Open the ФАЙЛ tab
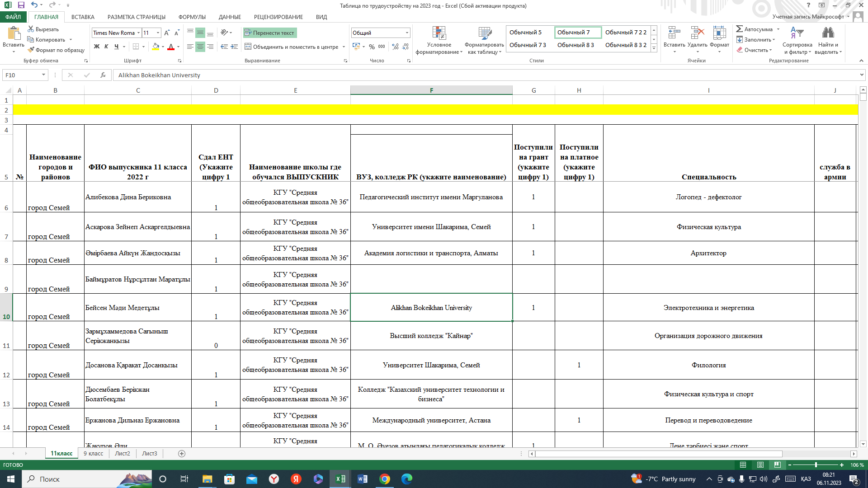This screenshot has width=868, height=488. [x=13, y=17]
